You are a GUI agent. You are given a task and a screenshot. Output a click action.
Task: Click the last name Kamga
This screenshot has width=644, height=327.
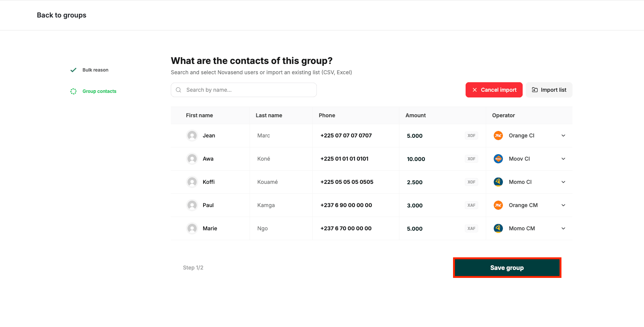(266, 205)
